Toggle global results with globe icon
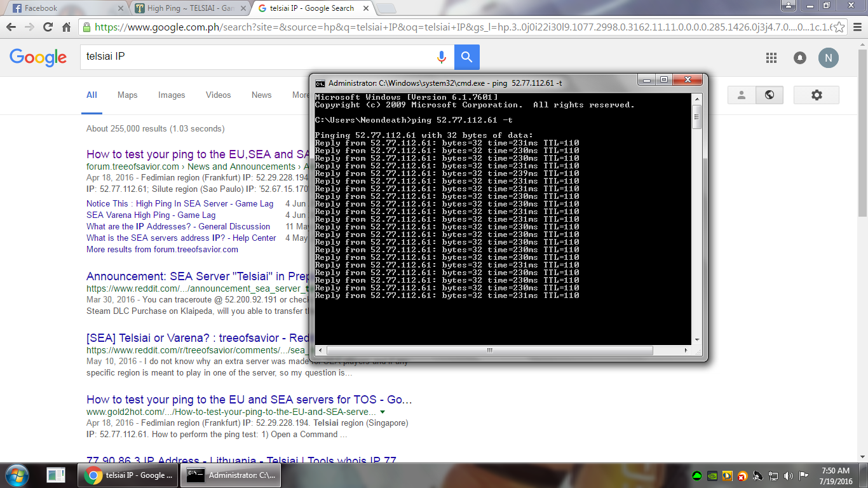868x488 pixels. point(770,95)
